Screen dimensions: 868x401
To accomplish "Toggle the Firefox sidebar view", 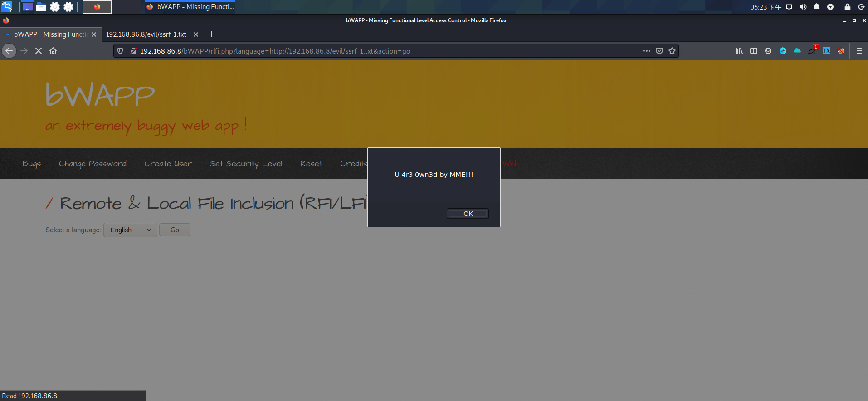I will 754,51.
